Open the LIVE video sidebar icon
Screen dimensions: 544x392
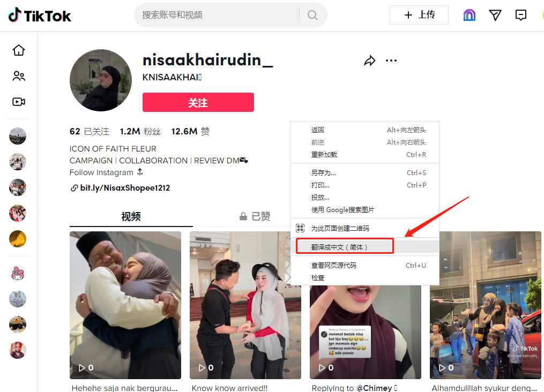coord(19,102)
